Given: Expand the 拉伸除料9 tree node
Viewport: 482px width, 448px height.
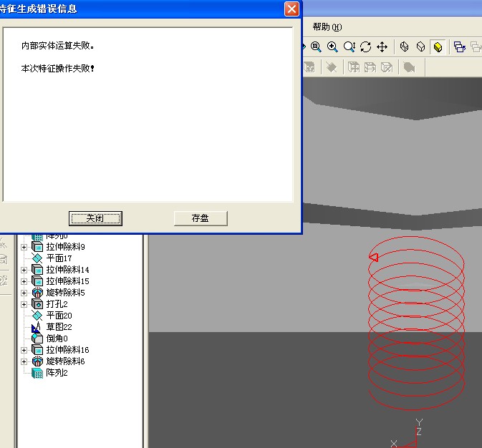Looking at the screenshot, I should (x=24, y=247).
